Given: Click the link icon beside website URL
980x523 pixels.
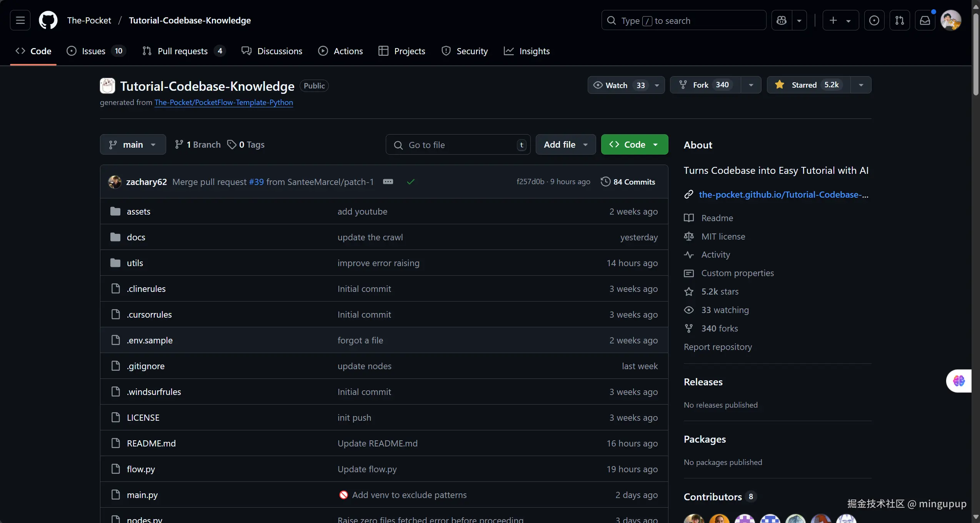Looking at the screenshot, I should tap(688, 195).
